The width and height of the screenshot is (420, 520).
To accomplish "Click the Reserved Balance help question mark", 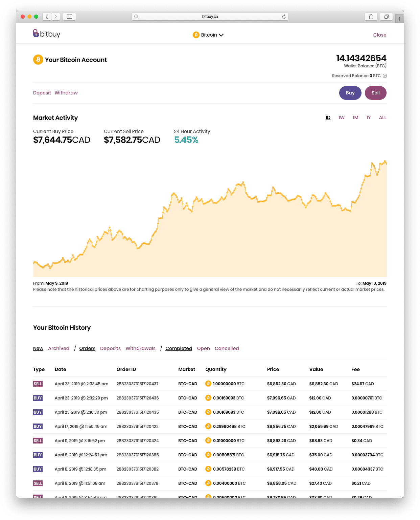I will point(385,76).
